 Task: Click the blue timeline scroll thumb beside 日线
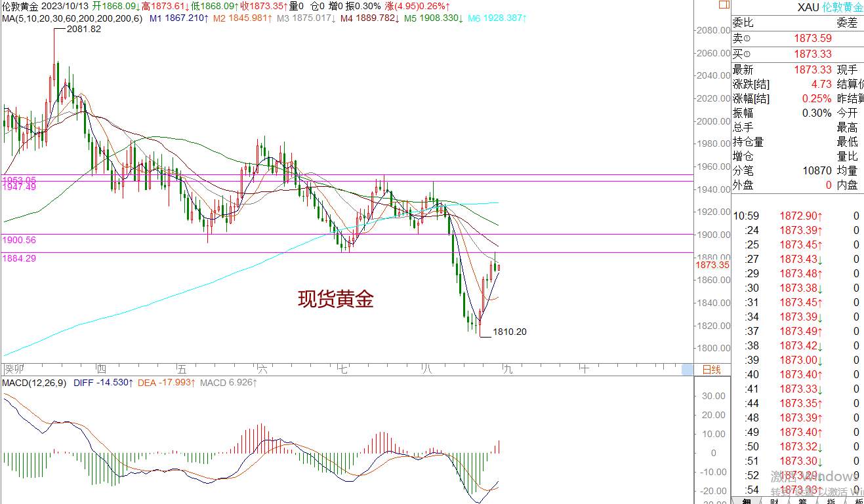click(x=687, y=370)
